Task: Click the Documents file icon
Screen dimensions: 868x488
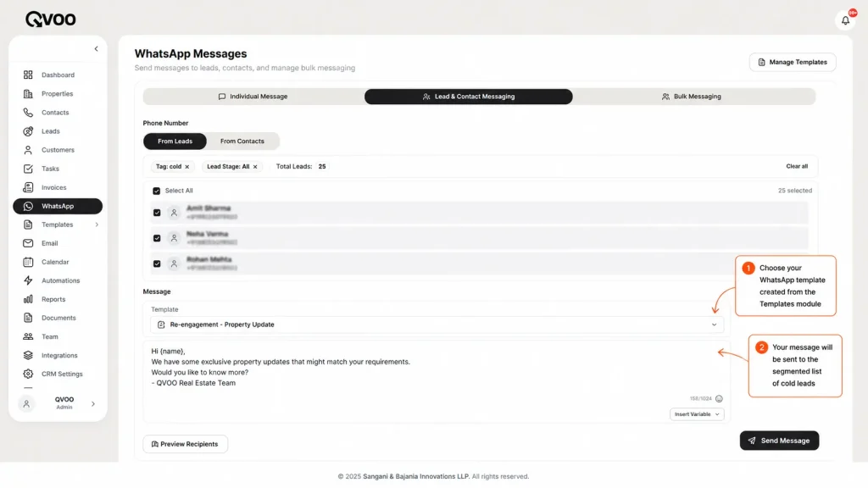Action: [x=28, y=319]
